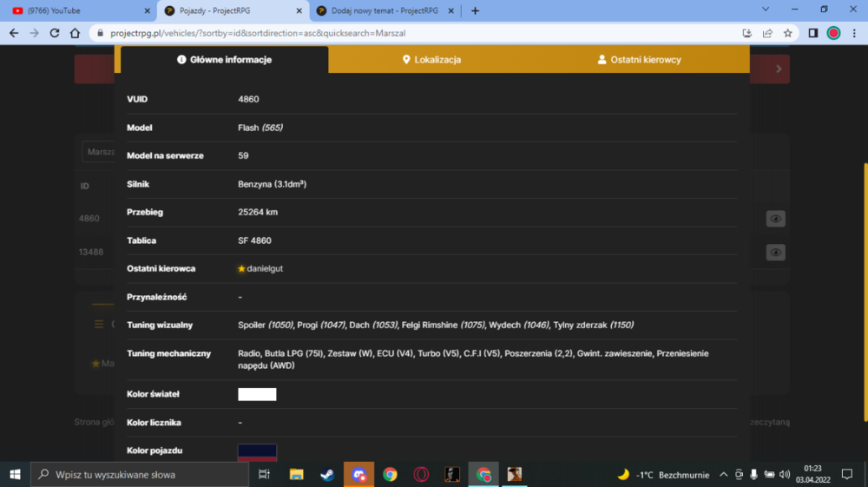The width and height of the screenshot is (868, 487).
Task: Open the battery status tray icon
Action: pyautogui.click(x=769, y=474)
